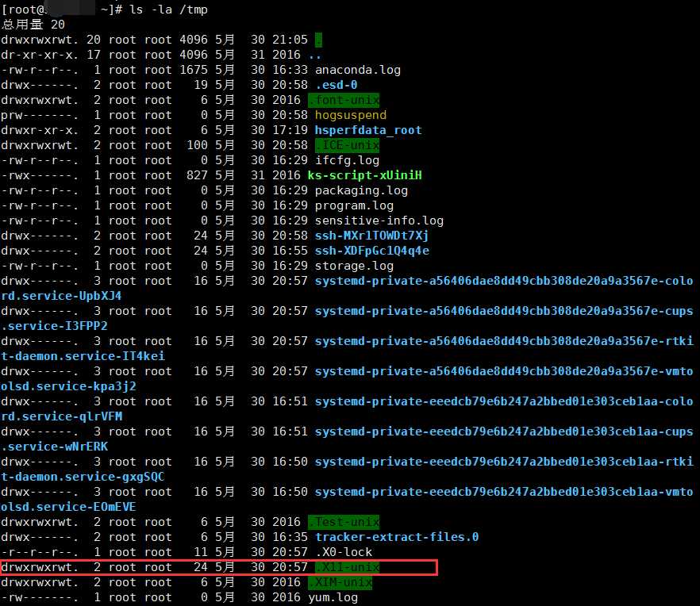The image size is (700, 606).
Task: Select the .service-I3FPP2 wrapped line
Action: tap(54, 326)
